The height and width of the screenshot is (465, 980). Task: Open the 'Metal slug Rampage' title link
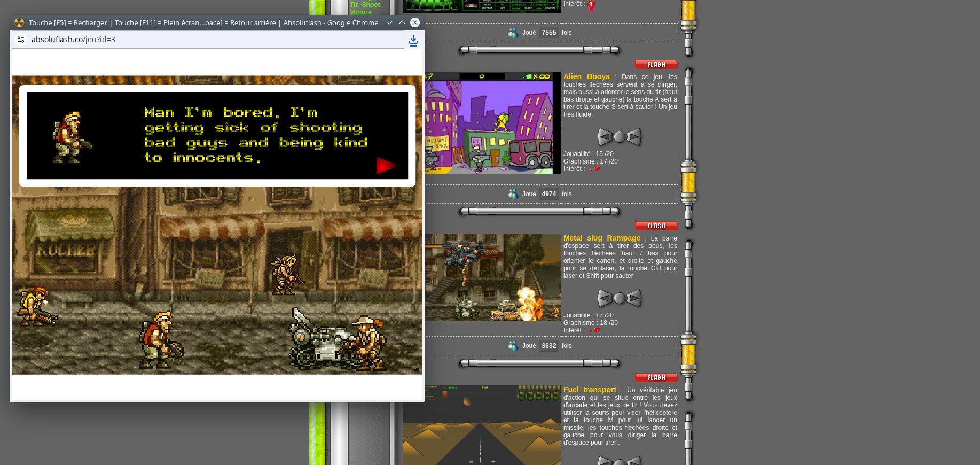pos(601,238)
